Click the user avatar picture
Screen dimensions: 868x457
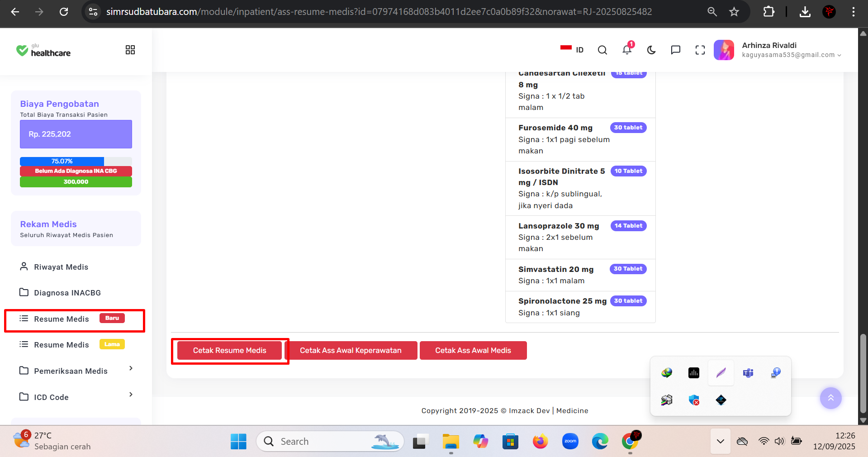[724, 50]
